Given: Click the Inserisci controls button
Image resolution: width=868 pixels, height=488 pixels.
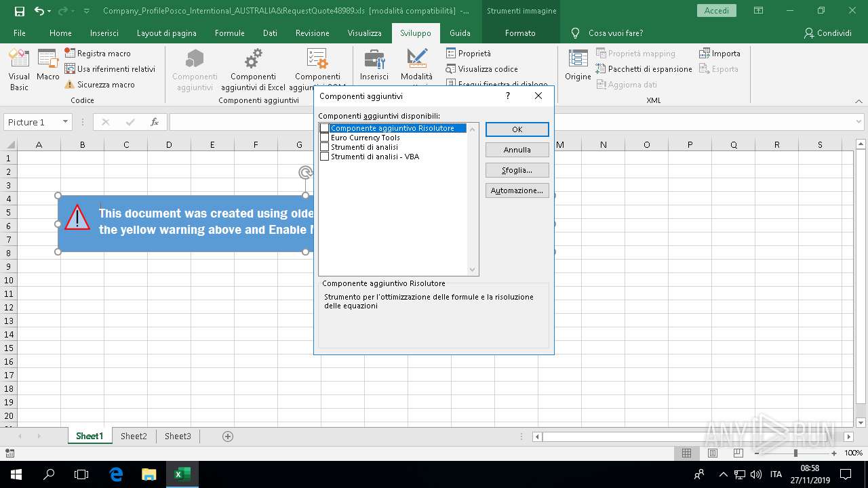Looking at the screenshot, I should click(374, 66).
